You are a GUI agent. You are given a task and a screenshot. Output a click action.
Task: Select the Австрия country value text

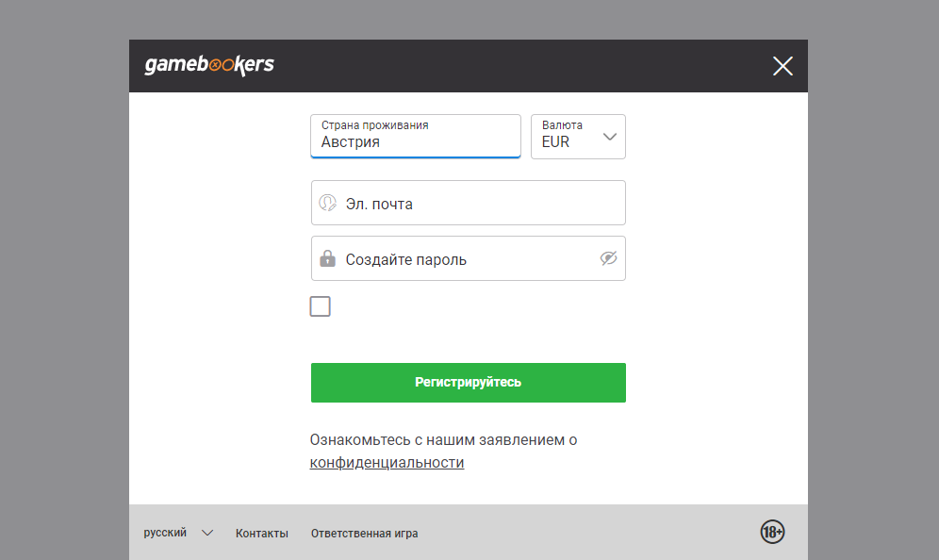(x=351, y=142)
